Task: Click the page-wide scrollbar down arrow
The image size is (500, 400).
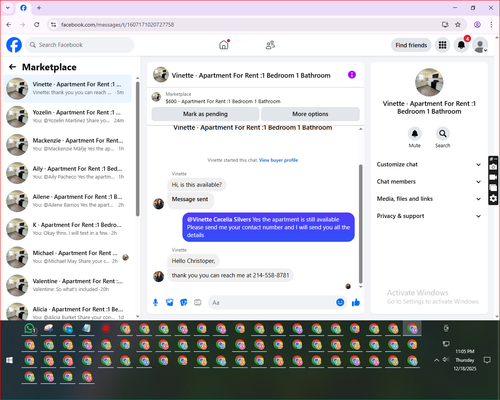Action: click(497, 316)
